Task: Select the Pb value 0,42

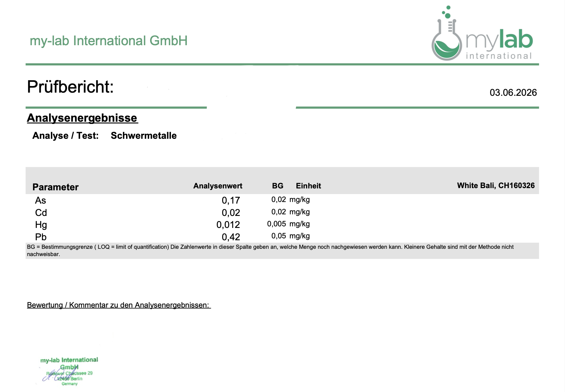Action: (x=231, y=237)
